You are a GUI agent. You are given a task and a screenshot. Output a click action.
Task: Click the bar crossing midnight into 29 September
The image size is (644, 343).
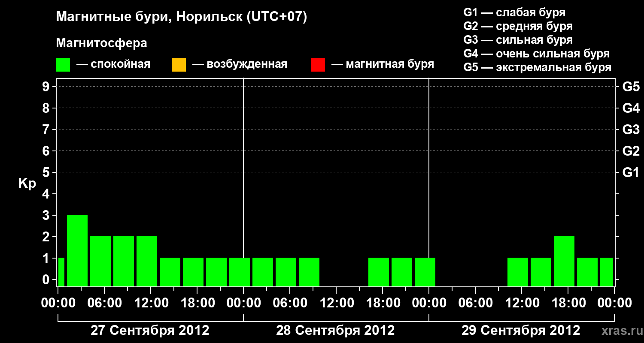tap(425, 272)
